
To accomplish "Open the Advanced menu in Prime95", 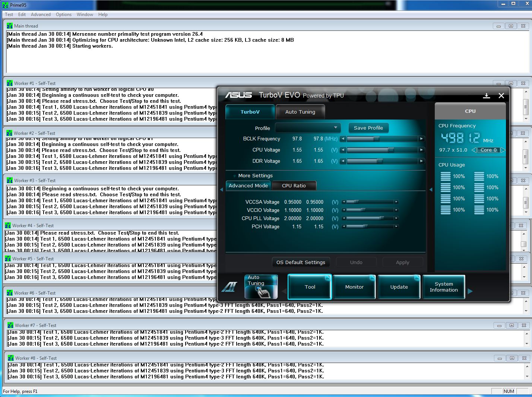I will click(x=41, y=15).
